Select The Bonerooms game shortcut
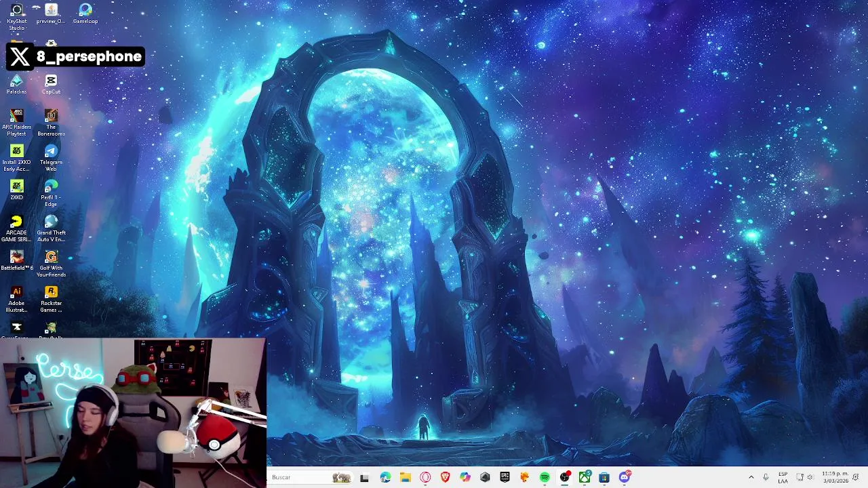This screenshot has width=868, height=488. [x=51, y=123]
